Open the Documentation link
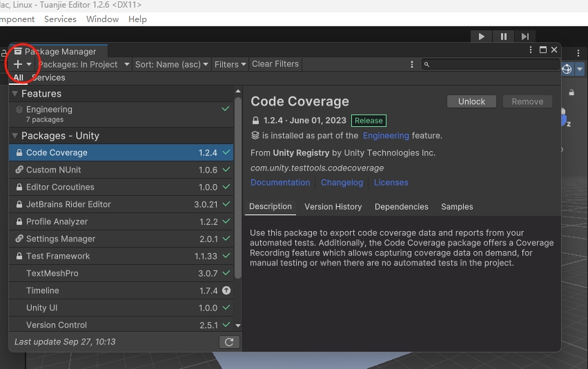This screenshot has width=588, height=369. 280,183
